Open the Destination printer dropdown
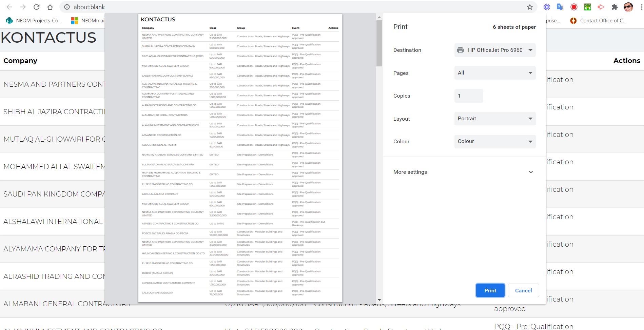The width and height of the screenshot is (644, 330). click(x=495, y=50)
